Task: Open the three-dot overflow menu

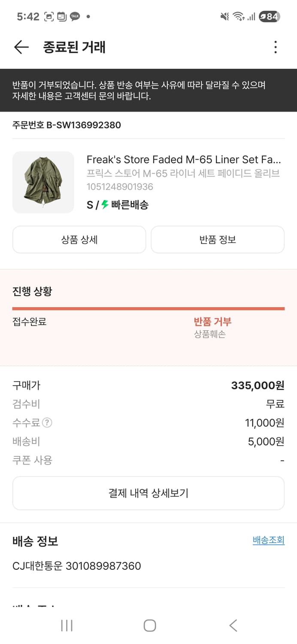Action: pos(275,47)
